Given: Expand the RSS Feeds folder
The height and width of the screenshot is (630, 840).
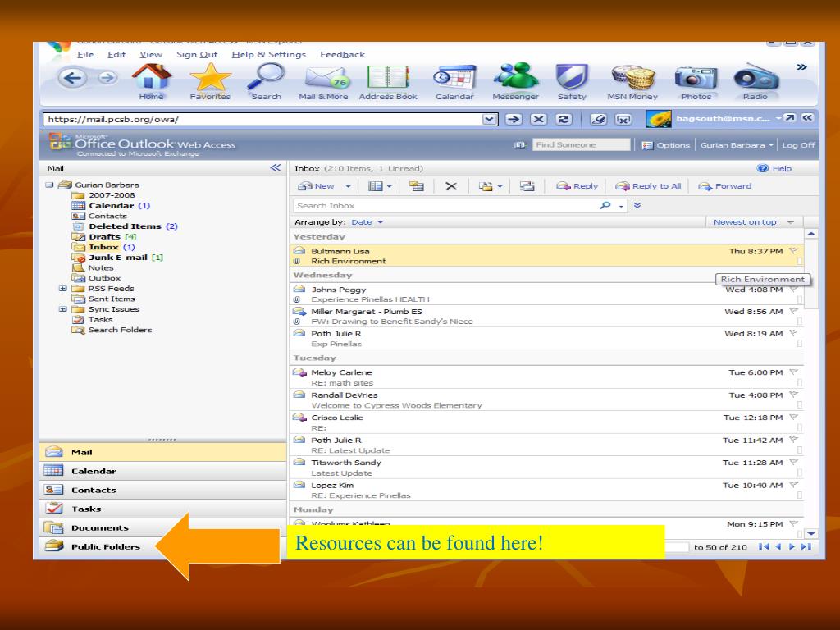Looking at the screenshot, I should [62, 288].
